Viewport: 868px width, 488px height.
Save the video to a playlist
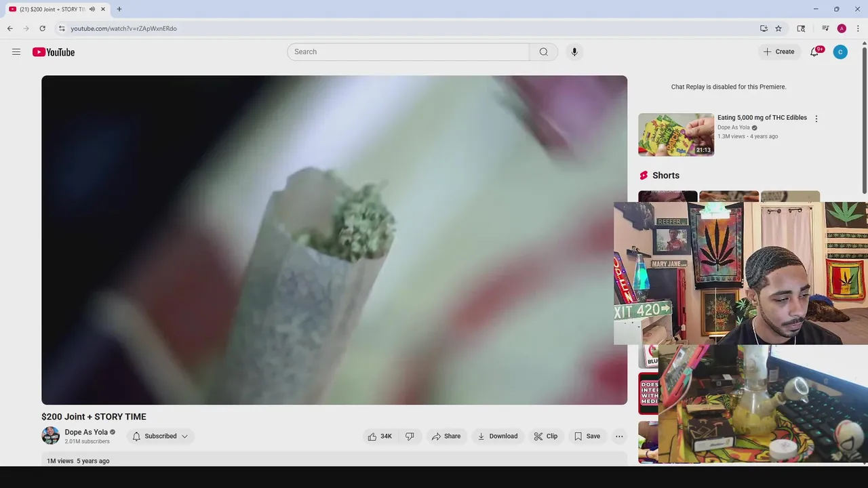[x=587, y=436]
